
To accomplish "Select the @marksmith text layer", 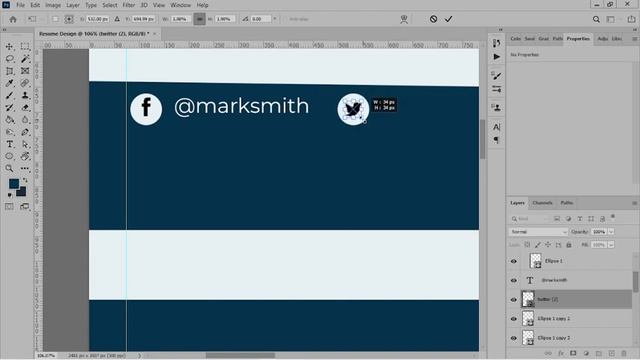I will 576,280.
